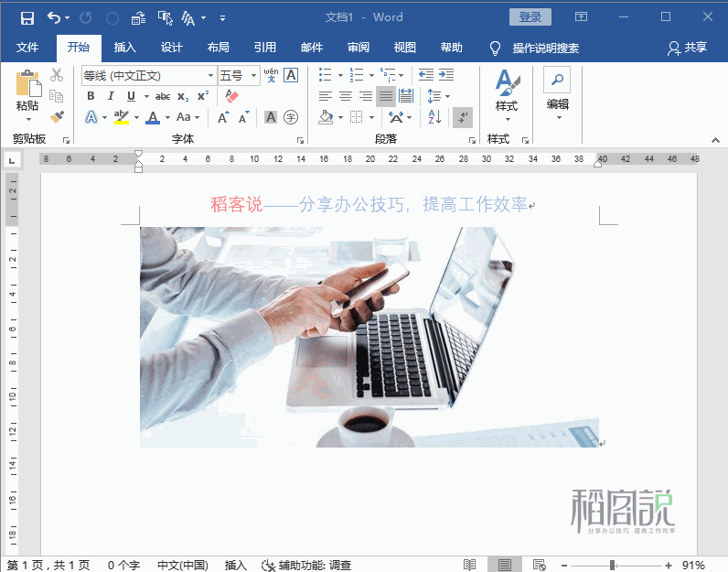Click the Format Painter brush icon
The height and width of the screenshot is (572, 728).
coord(57,117)
